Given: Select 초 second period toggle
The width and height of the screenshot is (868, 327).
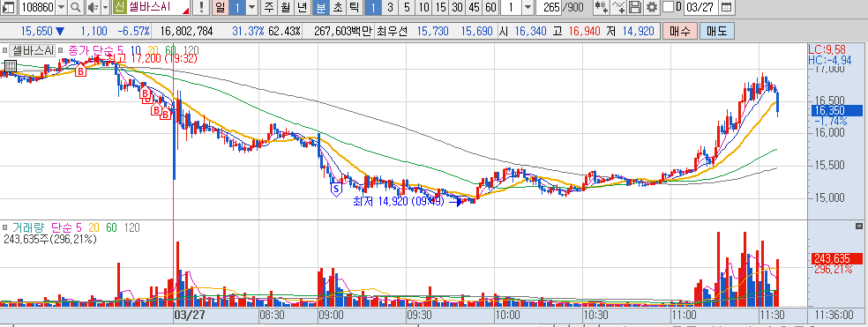Looking at the screenshot, I should (337, 8).
